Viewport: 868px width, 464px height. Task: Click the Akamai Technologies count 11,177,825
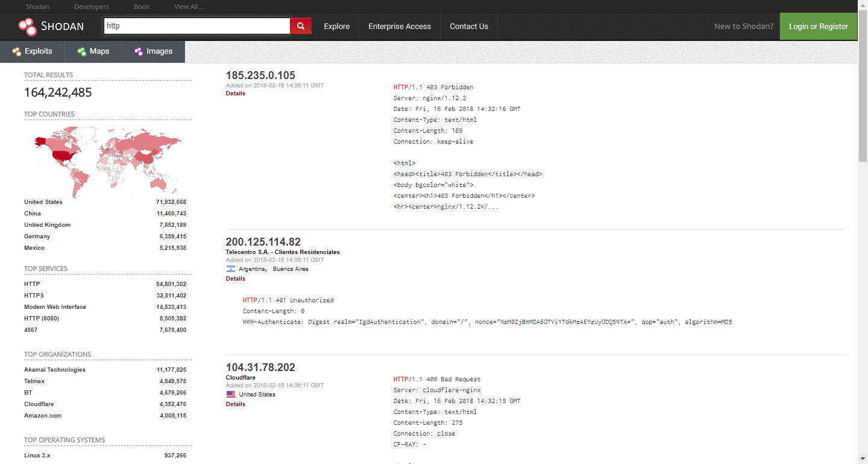pos(171,370)
